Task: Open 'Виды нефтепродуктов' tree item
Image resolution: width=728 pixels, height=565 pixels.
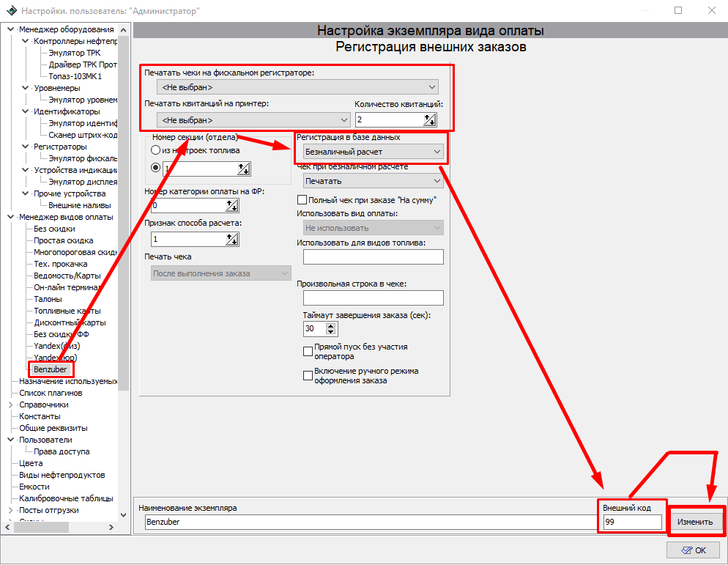Action: click(62, 475)
